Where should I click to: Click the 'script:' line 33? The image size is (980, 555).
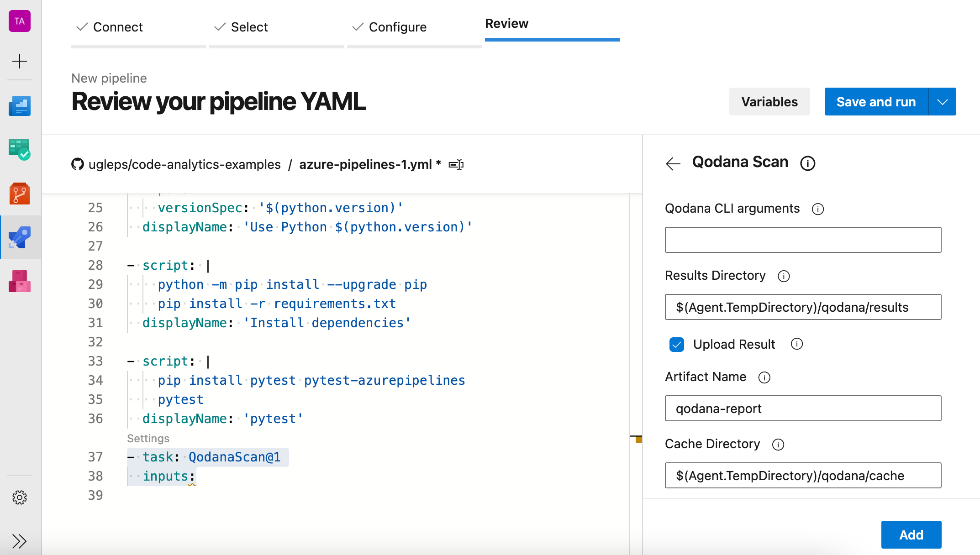click(169, 361)
